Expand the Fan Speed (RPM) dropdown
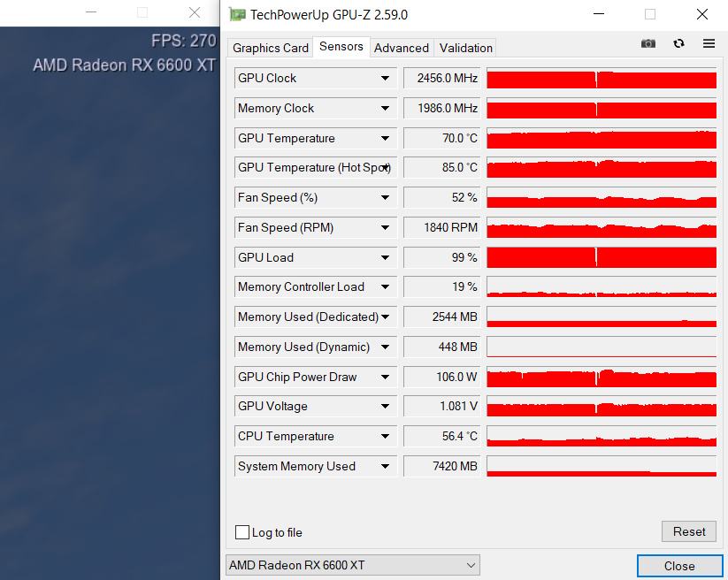Screen dimensions: 728x580 (385, 227)
